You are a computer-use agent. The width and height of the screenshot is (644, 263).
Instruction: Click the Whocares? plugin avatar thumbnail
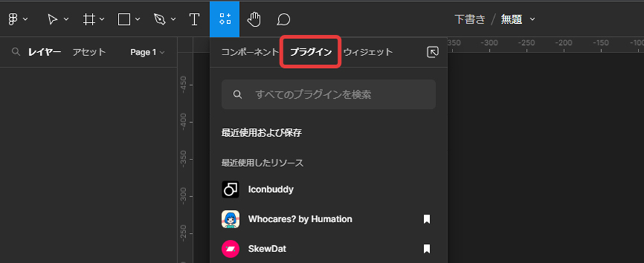[x=230, y=219]
